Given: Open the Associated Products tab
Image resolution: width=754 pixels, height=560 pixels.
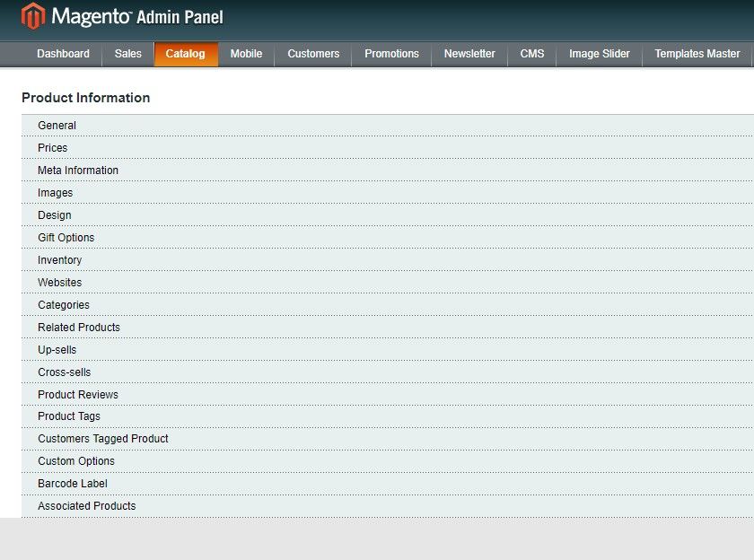Looking at the screenshot, I should (87, 506).
